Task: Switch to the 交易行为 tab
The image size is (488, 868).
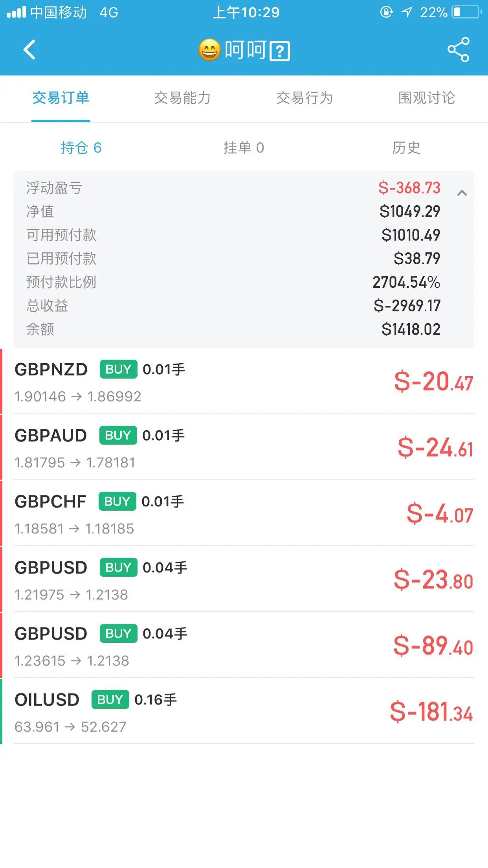Action: pos(305,98)
